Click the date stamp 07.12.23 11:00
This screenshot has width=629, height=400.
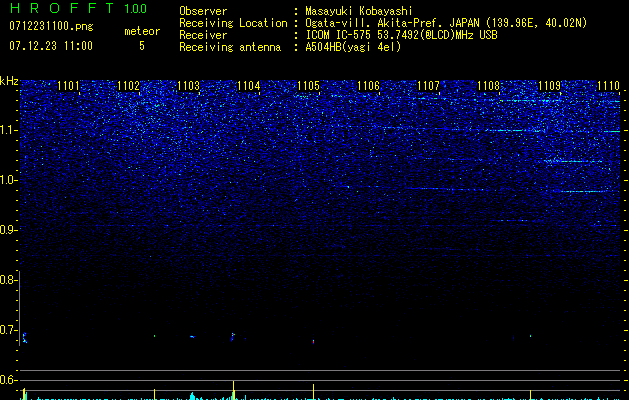51,46
